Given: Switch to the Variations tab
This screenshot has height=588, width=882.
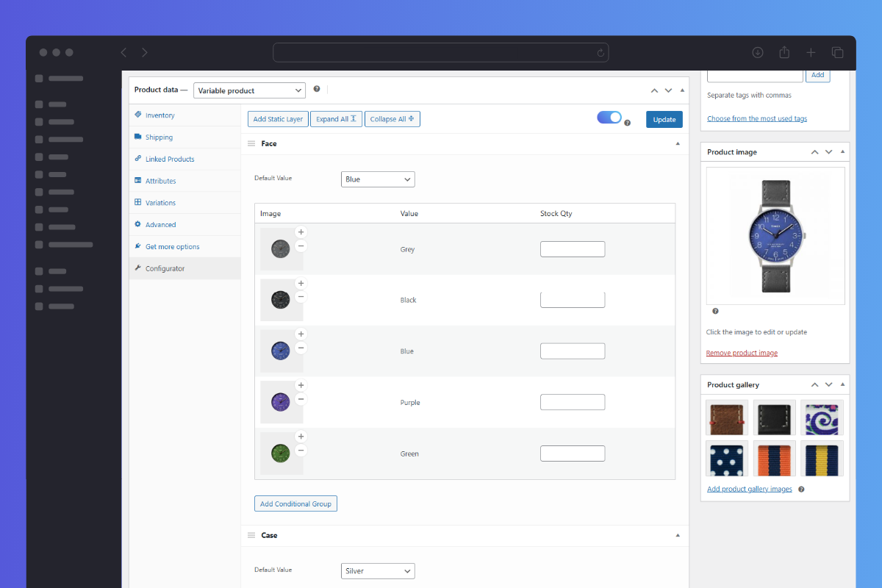Looking at the screenshot, I should (160, 203).
